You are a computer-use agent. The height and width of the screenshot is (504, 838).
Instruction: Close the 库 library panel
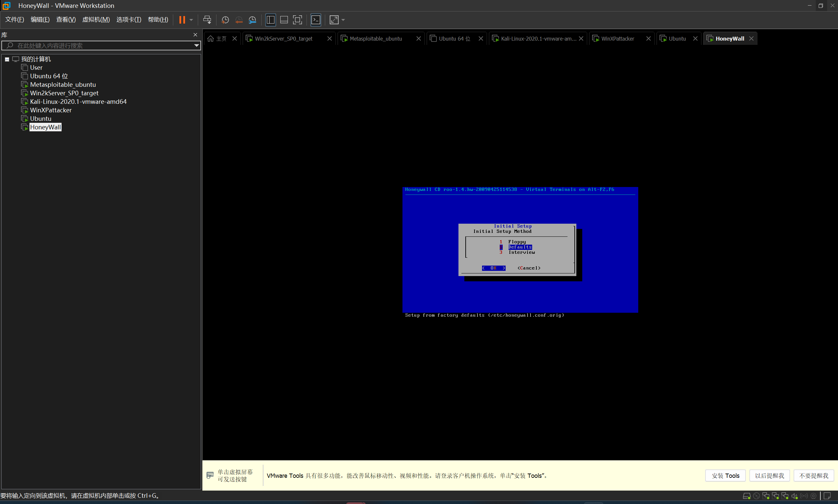coord(195,35)
